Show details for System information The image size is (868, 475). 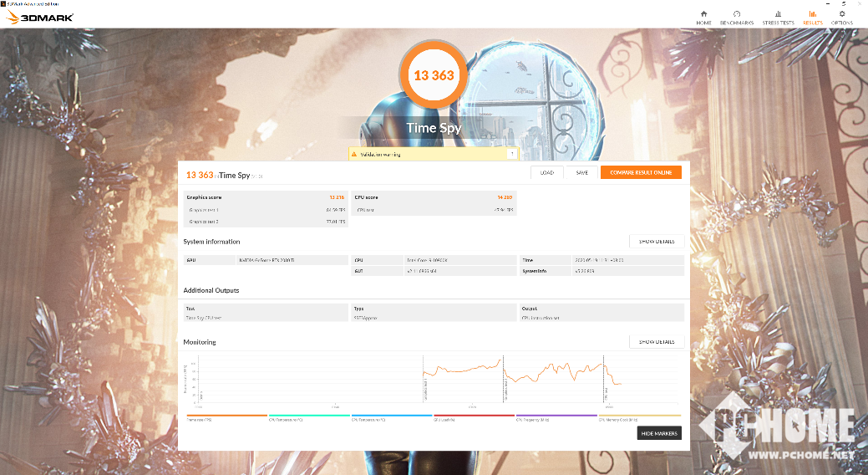pyautogui.click(x=657, y=241)
